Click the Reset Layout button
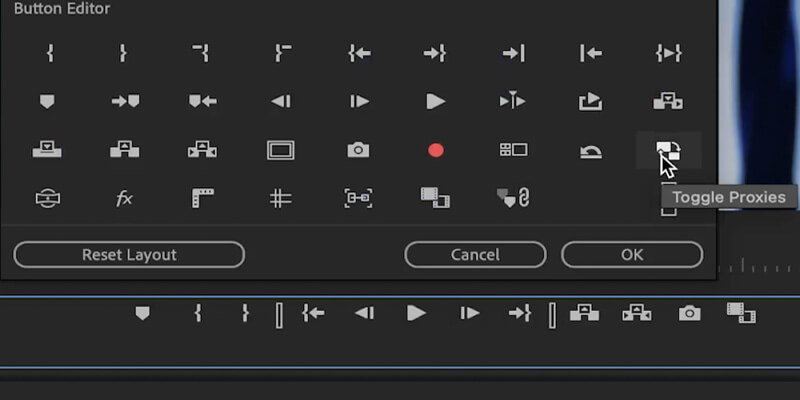 (x=129, y=255)
